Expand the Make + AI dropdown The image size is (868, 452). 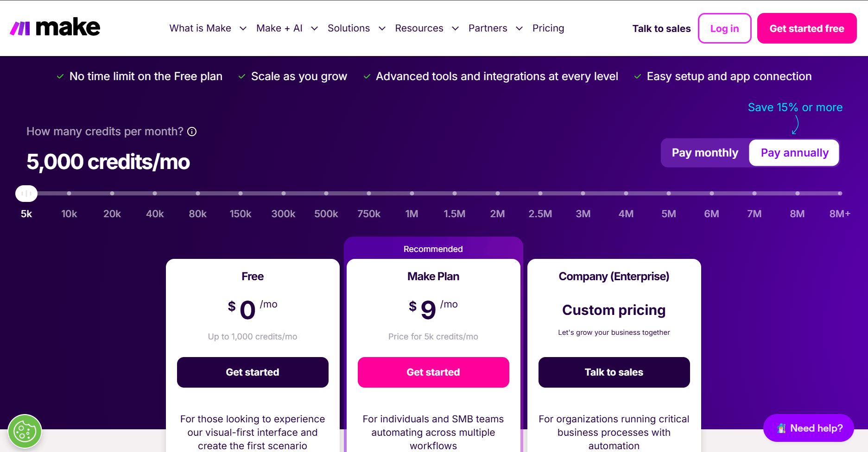tap(287, 28)
